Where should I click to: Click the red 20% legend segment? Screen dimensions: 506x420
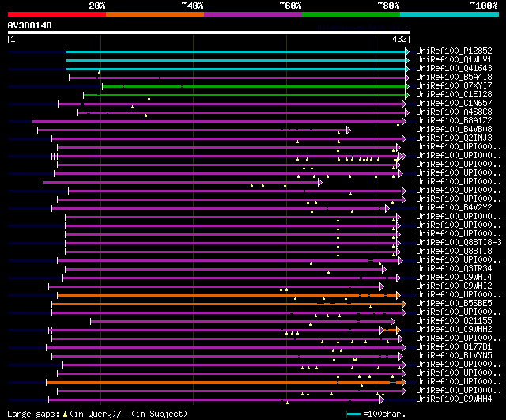57,14
